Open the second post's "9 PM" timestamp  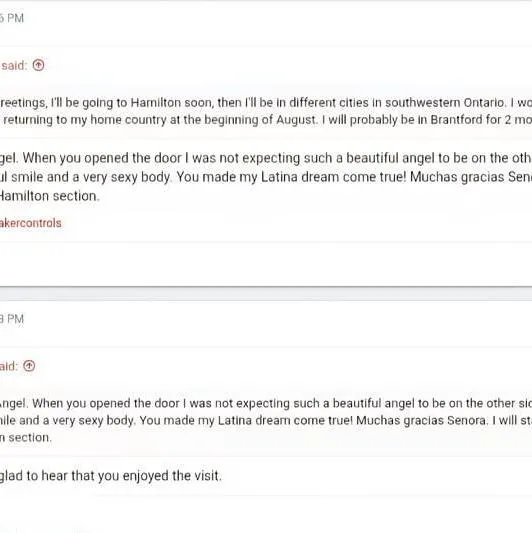[12, 319]
